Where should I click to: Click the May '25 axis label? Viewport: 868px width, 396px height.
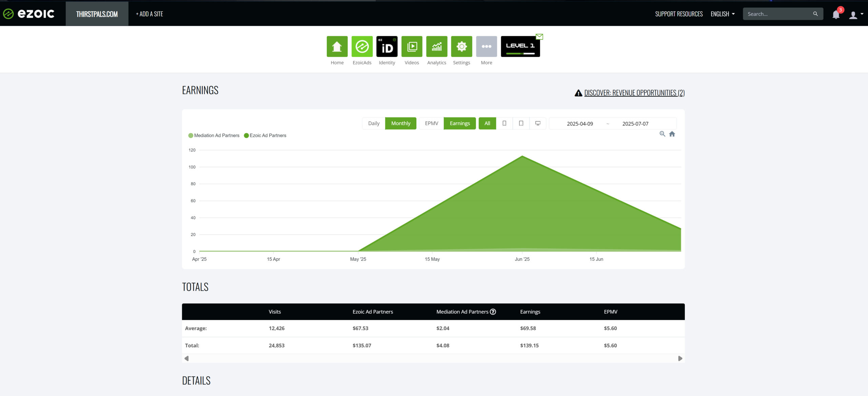358,259
